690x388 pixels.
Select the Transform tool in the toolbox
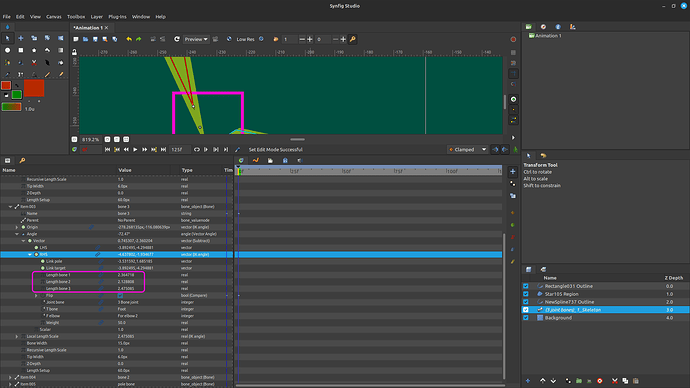click(x=7, y=38)
